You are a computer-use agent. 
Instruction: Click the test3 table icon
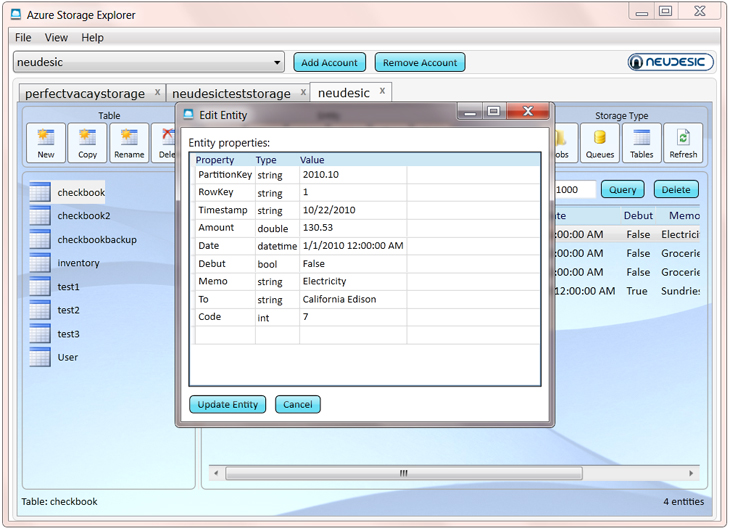[x=40, y=334]
